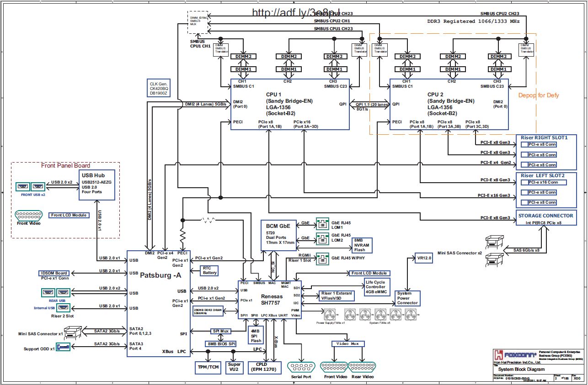
Task: Click the 4MB SPI Flash box
Action: point(256,336)
